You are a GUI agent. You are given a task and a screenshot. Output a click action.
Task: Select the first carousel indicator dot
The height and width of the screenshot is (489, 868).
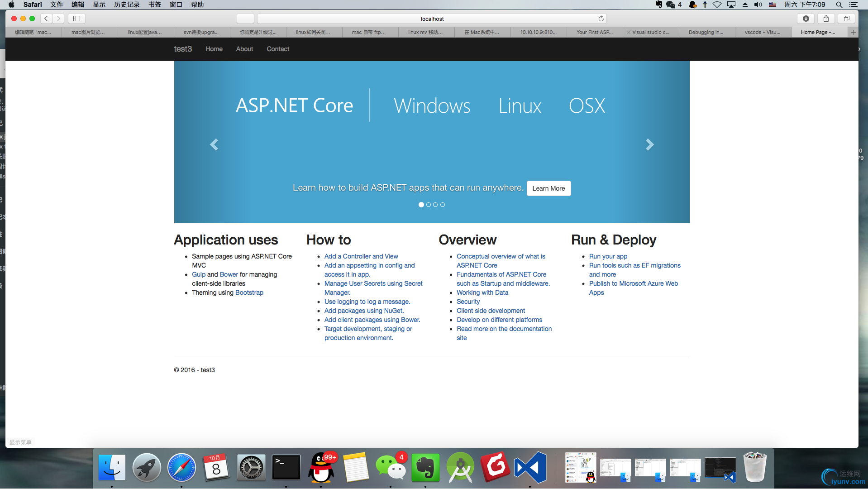pyautogui.click(x=421, y=205)
